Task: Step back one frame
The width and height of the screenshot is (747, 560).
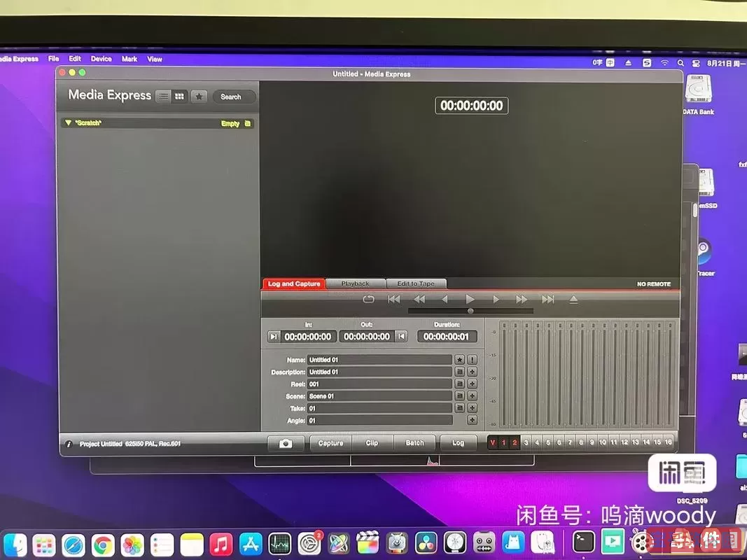Action: (x=445, y=299)
